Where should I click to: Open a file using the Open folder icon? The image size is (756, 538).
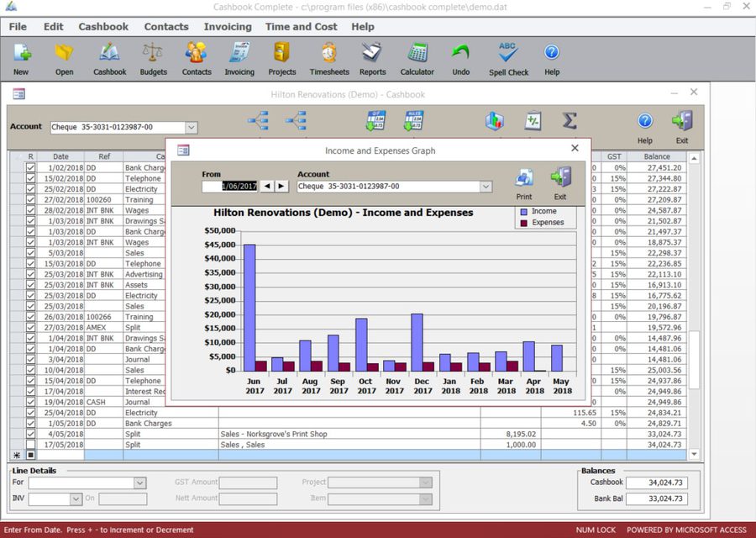click(64, 53)
